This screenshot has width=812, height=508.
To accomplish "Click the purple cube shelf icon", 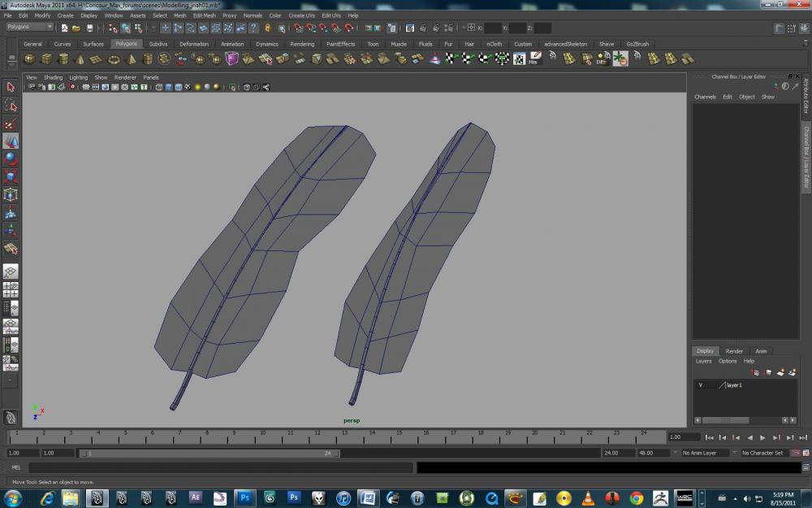I will click(x=232, y=59).
